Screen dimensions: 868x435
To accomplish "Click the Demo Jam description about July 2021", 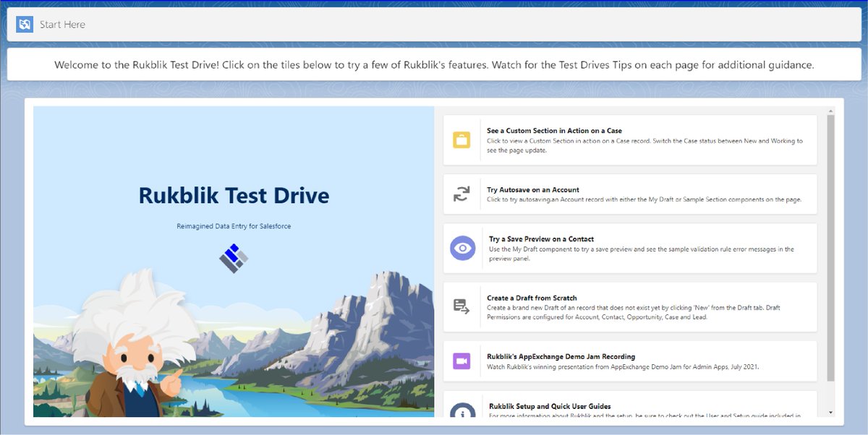I will (x=623, y=366).
